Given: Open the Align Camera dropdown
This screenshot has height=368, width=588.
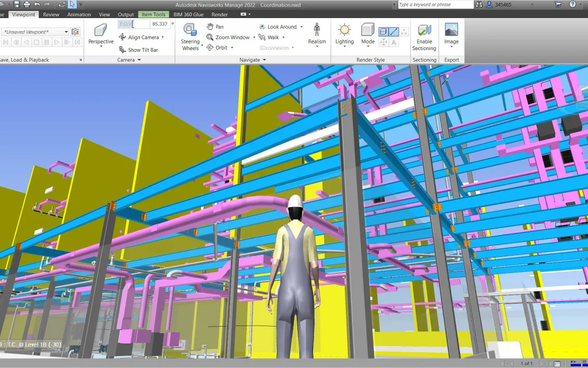Looking at the screenshot, I should [x=142, y=37].
